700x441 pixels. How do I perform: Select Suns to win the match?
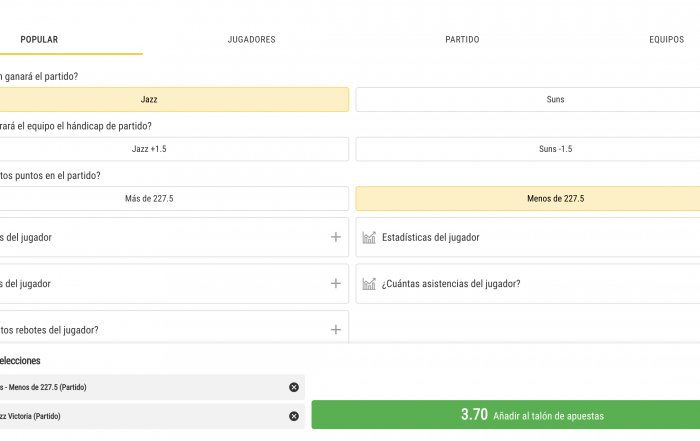click(x=528, y=100)
